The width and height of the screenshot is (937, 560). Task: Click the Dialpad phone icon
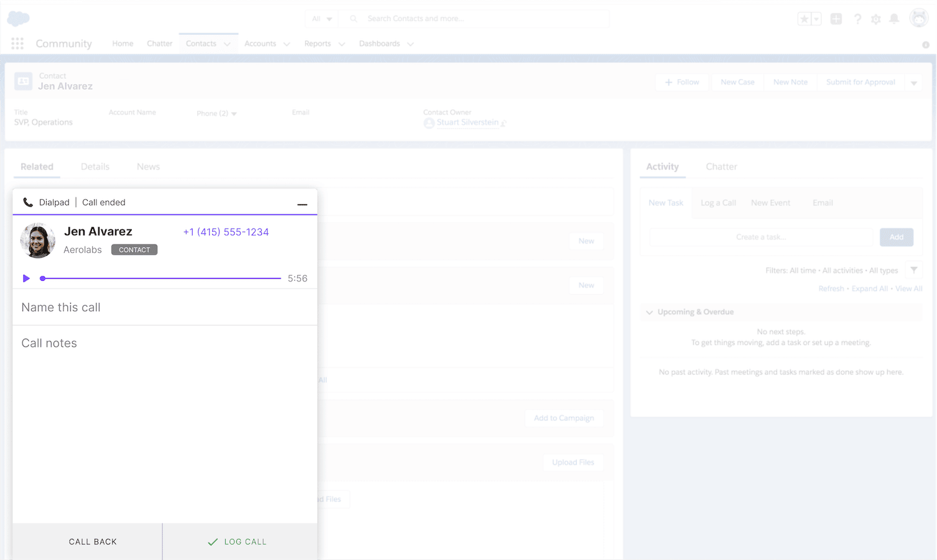click(27, 202)
